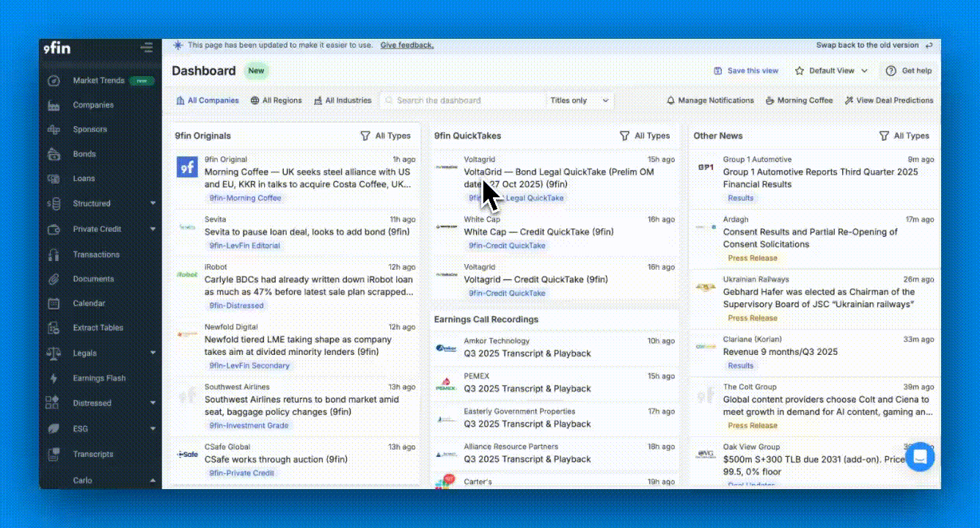
Task: Open 9fin Originals All Types filter
Action: (x=386, y=136)
